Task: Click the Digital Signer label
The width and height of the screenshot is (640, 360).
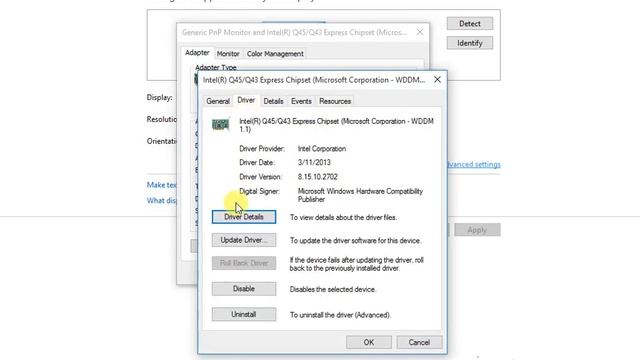Action: pyautogui.click(x=259, y=191)
